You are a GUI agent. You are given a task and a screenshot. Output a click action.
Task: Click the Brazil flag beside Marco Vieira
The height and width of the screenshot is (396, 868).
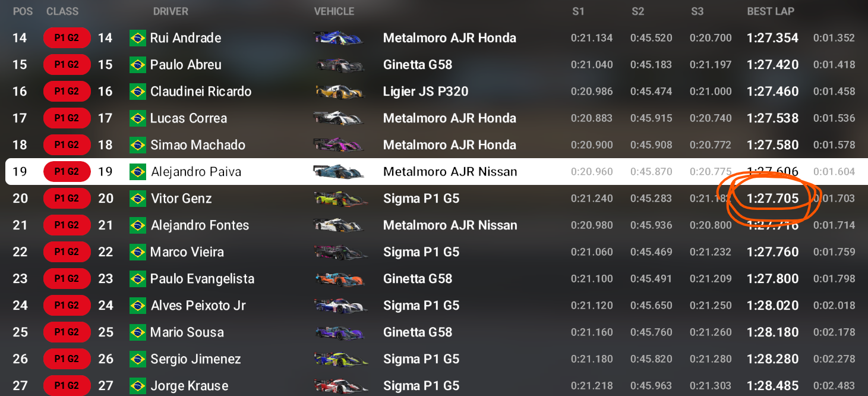(x=138, y=252)
